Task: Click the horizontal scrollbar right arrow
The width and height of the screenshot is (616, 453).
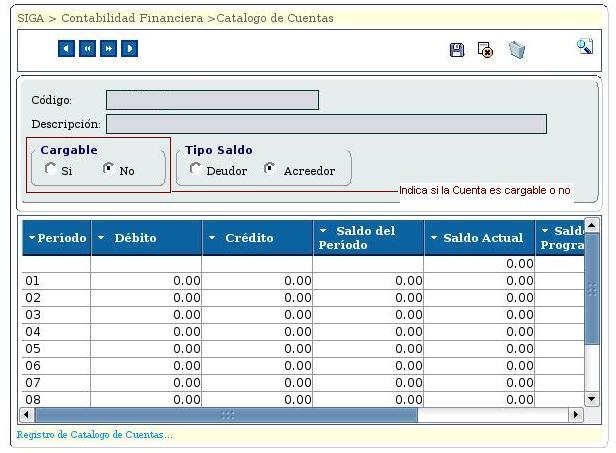Action: 575,414
